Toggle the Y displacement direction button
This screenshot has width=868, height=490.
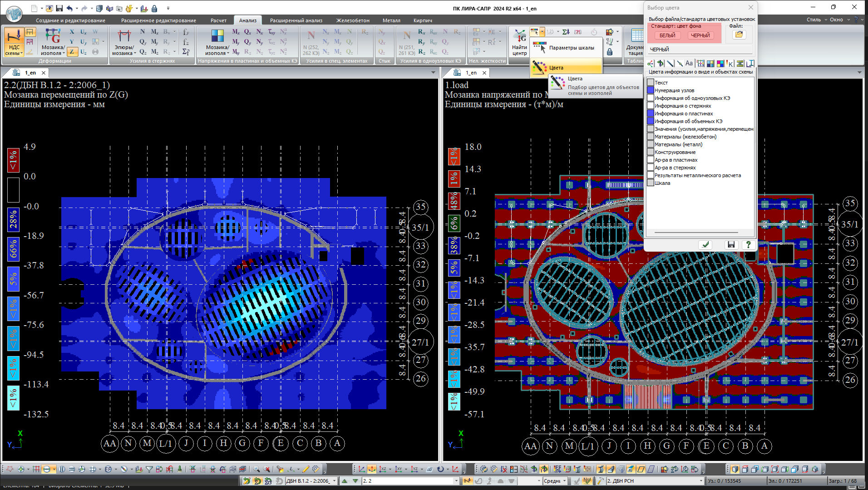tap(72, 42)
